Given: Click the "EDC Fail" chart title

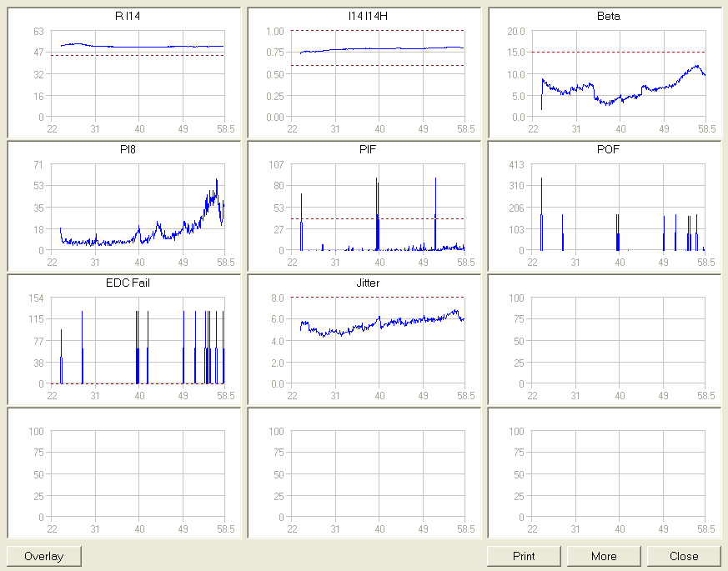Looking at the screenshot, I should (x=128, y=283).
